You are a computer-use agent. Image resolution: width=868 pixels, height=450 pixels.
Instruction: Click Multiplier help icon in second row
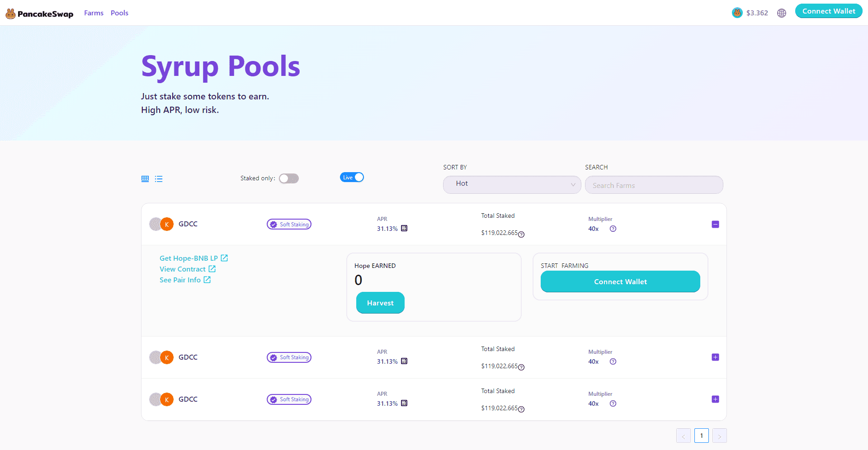pyautogui.click(x=613, y=361)
